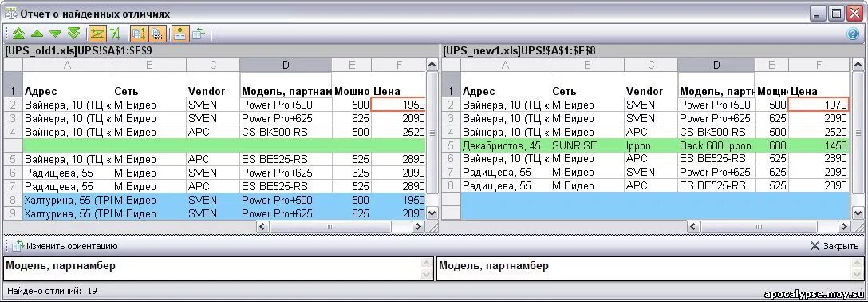Click 'Сеть' header cell in right sheet
Image resolution: width=868 pixels, height=302 pixels.
pyautogui.click(x=587, y=85)
